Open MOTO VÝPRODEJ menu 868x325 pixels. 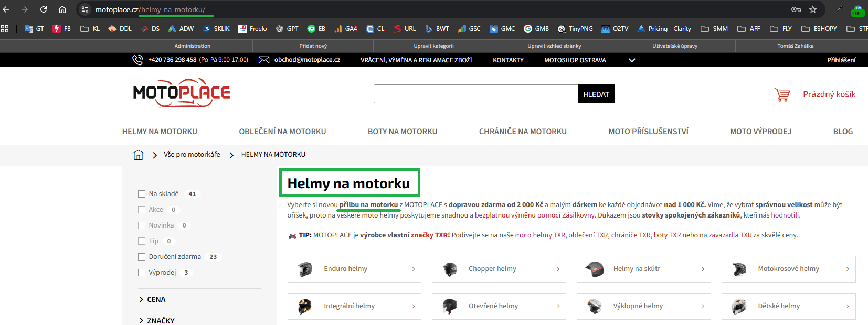761,132
